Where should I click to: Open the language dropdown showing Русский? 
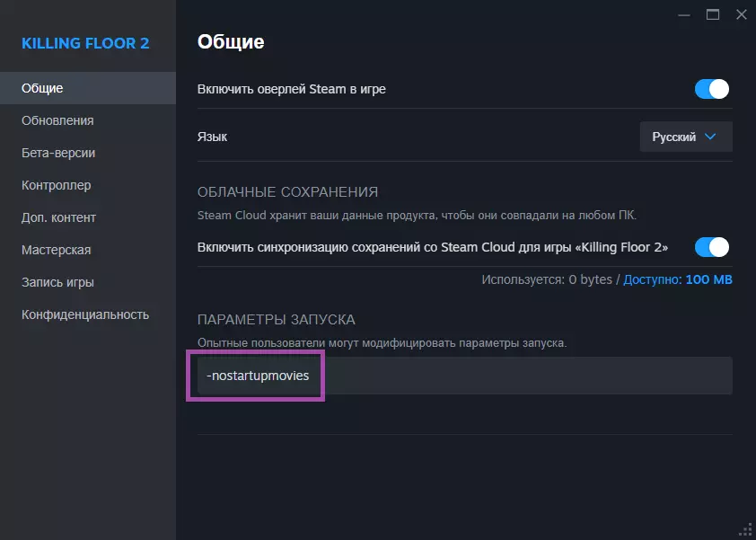[686, 137]
